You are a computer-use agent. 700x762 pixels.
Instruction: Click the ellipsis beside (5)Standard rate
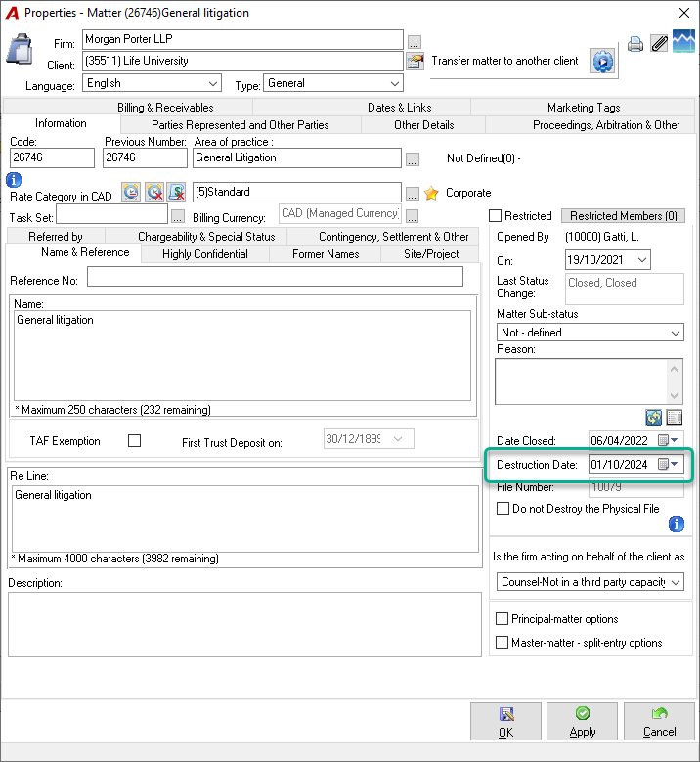point(413,194)
